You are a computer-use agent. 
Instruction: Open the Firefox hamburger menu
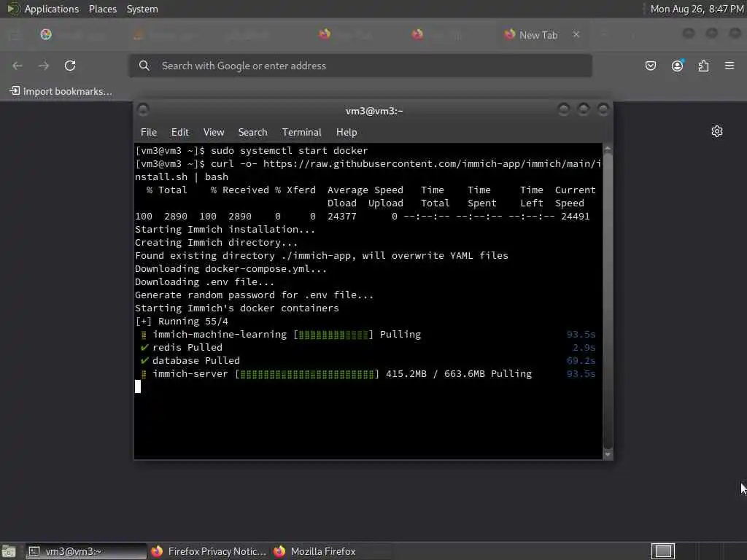point(729,65)
